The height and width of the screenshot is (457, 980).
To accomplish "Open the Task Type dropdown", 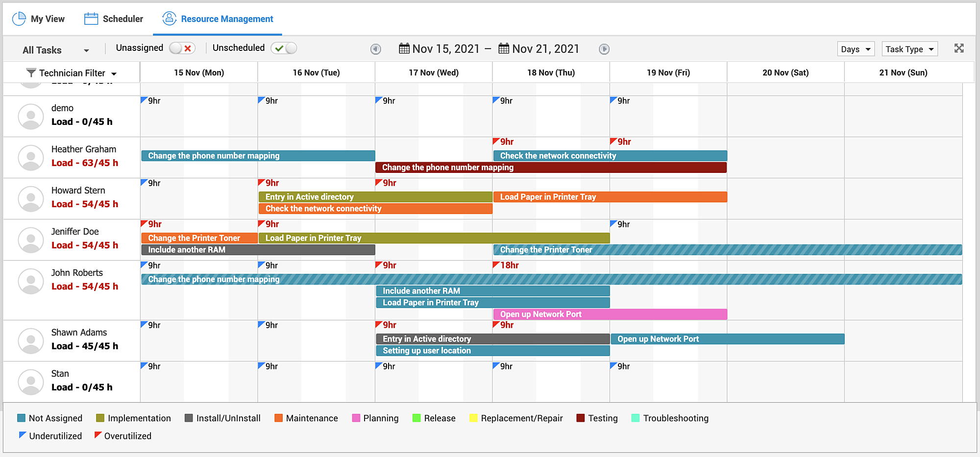I will (909, 49).
